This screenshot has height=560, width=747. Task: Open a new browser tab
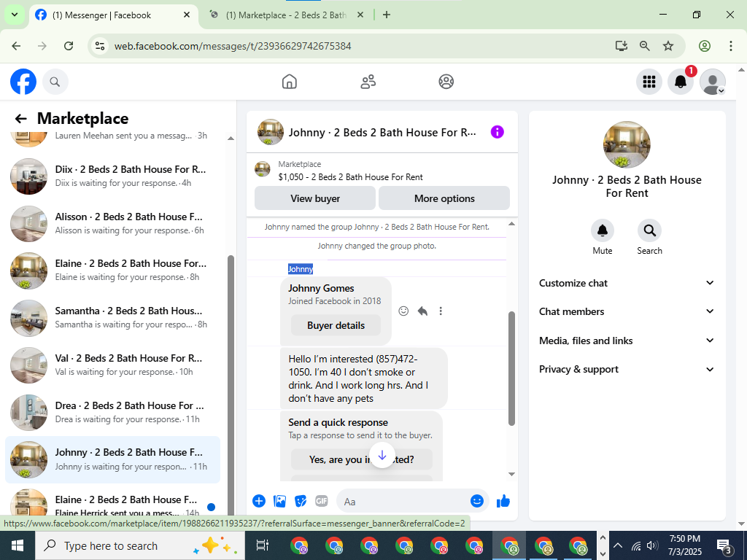pyautogui.click(x=387, y=15)
